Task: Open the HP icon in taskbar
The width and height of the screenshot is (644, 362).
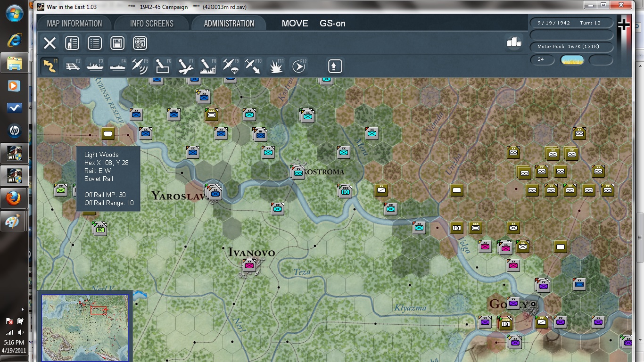Action: (x=14, y=131)
